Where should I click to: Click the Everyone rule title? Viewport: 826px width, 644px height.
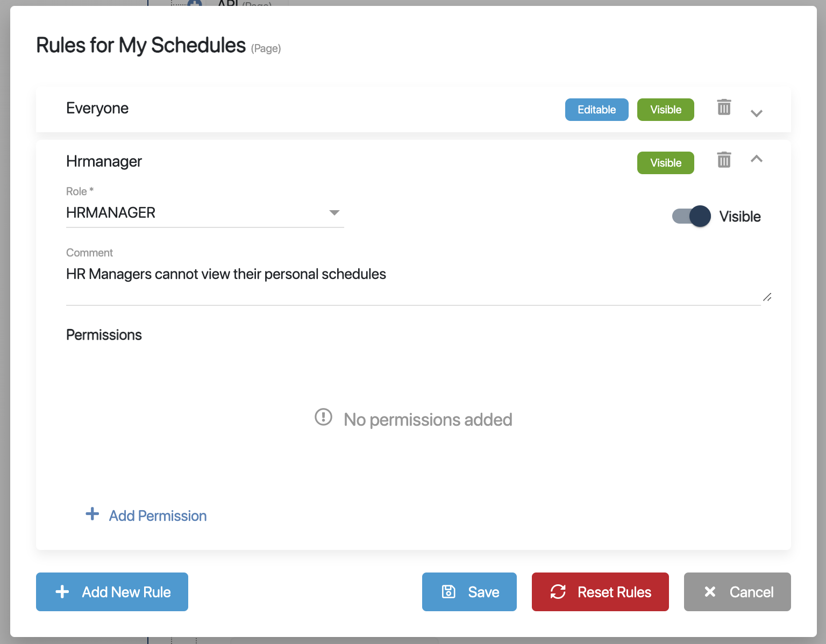97,109
